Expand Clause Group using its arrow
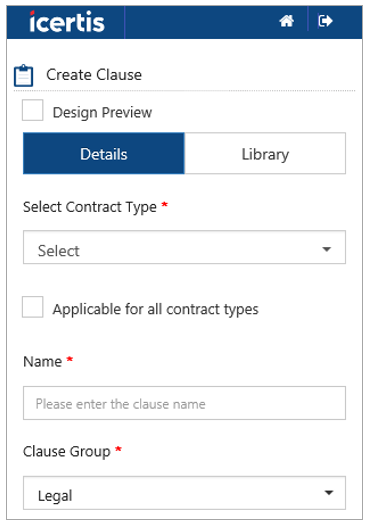This screenshot has width=371, height=526. [329, 492]
